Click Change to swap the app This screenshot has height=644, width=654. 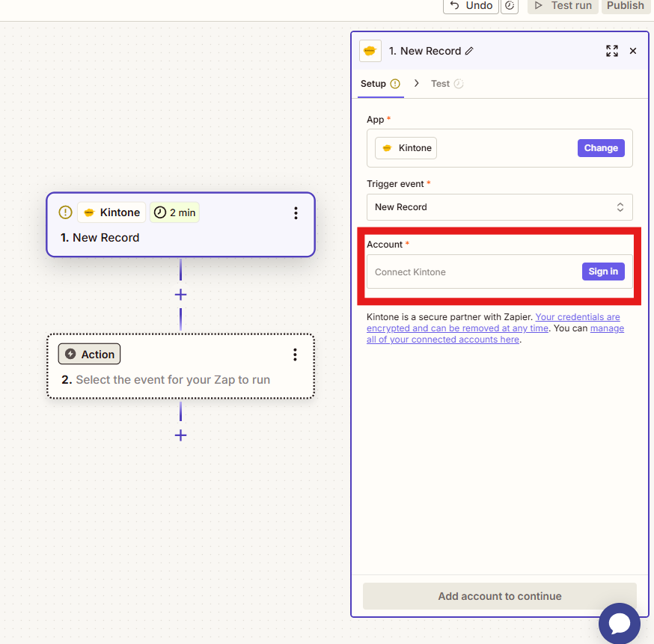pos(601,148)
